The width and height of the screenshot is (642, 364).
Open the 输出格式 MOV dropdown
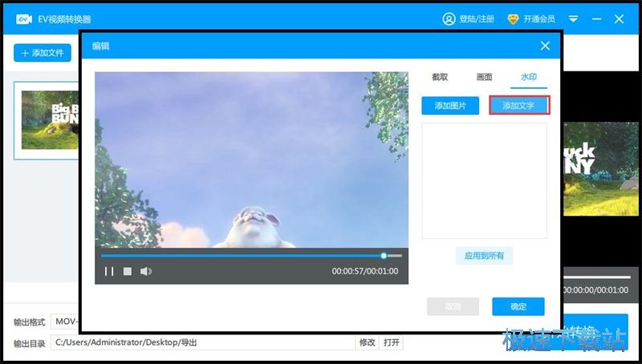[x=65, y=322]
